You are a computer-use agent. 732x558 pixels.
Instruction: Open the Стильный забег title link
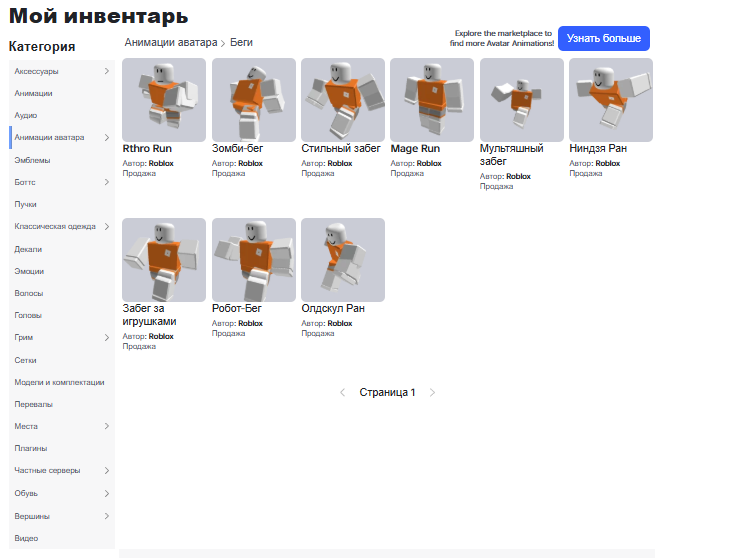coord(341,148)
